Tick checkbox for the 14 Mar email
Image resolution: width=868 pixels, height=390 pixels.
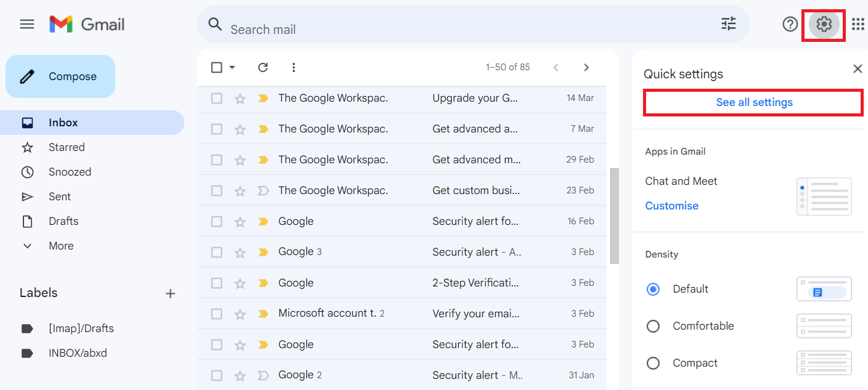[216, 98]
